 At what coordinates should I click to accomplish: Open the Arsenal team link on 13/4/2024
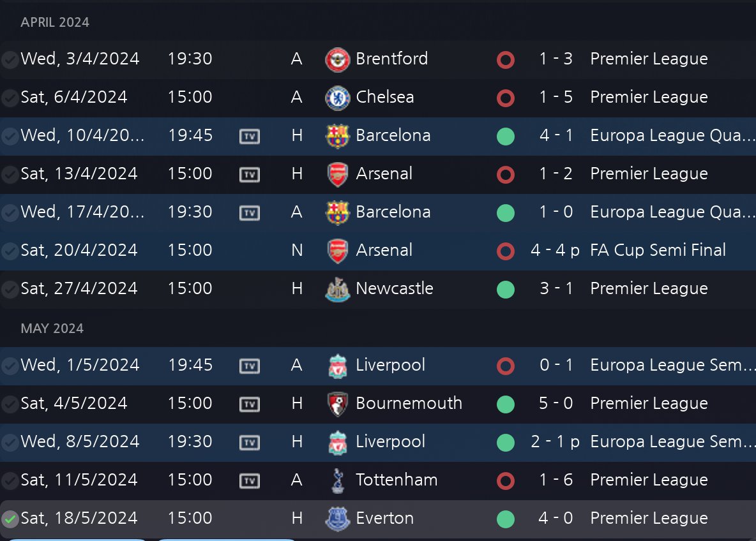384,174
